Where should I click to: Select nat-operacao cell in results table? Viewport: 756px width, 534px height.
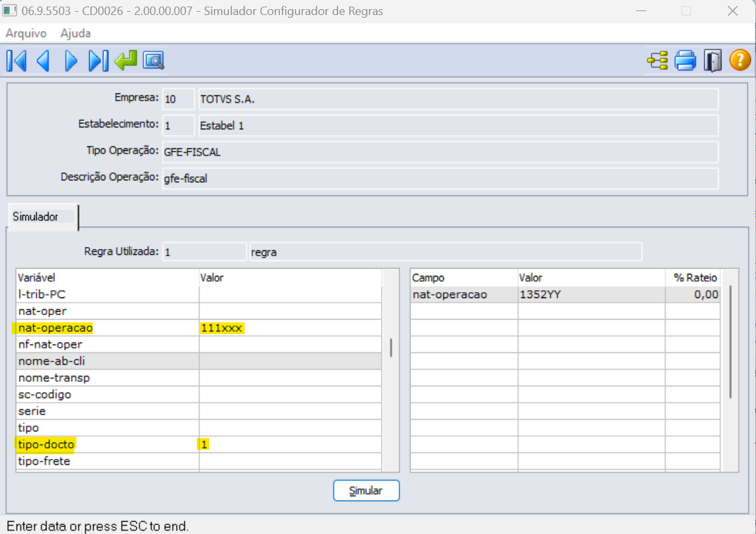coord(464,295)
